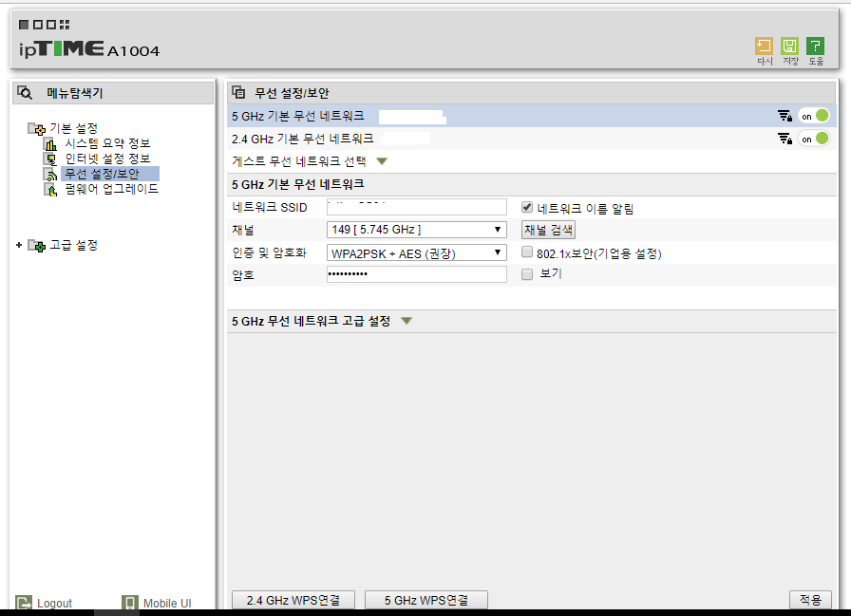Click the 5 GHz network security filter icon
851x616 pixels.
pyautogui.click(x=785, y=116)
